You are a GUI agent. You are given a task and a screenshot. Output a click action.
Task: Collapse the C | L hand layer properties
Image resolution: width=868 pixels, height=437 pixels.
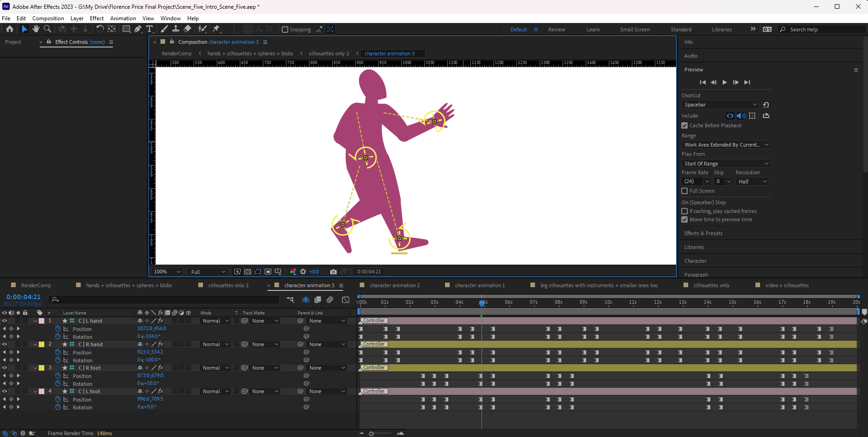pos(35,321)
